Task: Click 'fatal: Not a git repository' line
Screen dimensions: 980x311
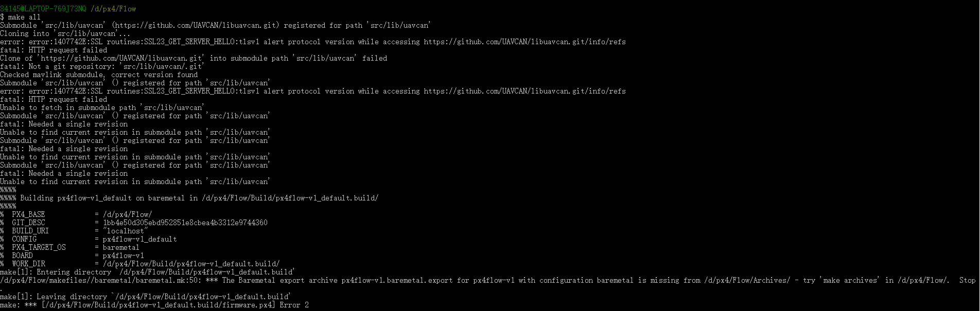Action: 102,66
